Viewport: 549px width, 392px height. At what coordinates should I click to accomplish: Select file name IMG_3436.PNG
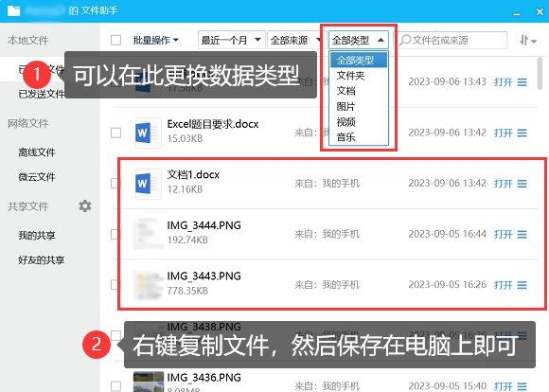[x=204, y=377]
